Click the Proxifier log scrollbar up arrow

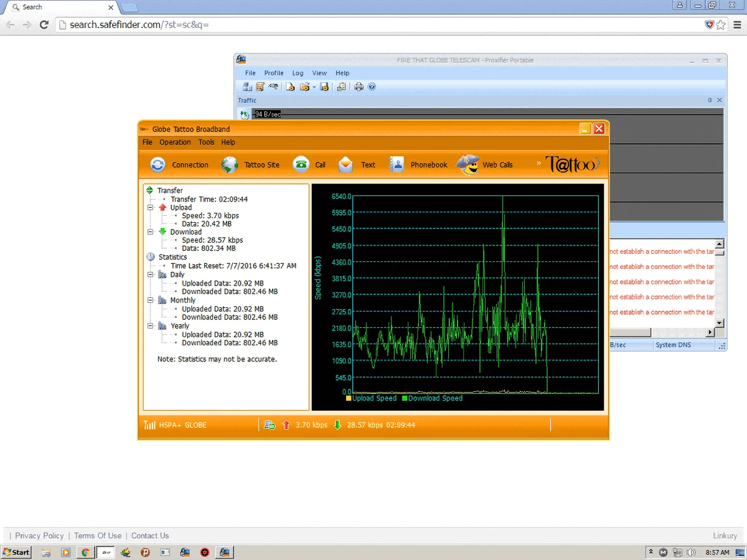pos(720,244)
